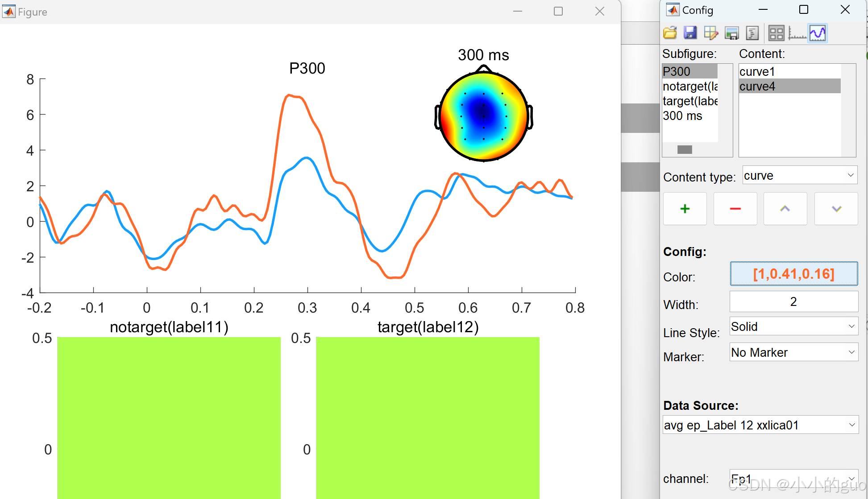This screenshot has height=499, width=868.
Task: Export the figure as image icon
Action: (x=732, y=33)
